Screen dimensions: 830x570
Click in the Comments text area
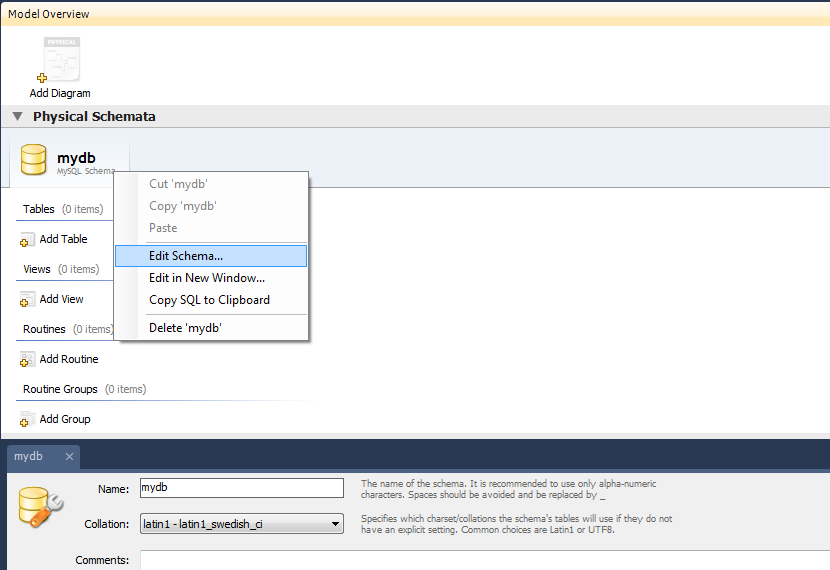coord(485,560)
